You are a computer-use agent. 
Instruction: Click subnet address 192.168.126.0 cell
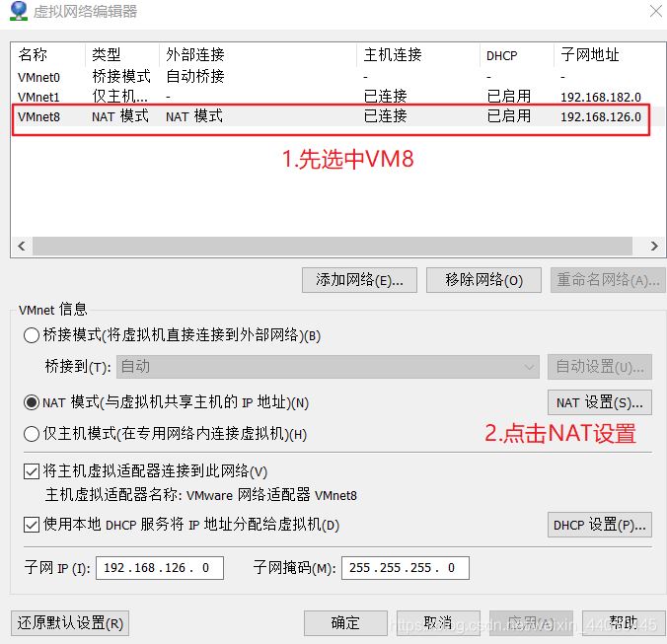point(601,116)
